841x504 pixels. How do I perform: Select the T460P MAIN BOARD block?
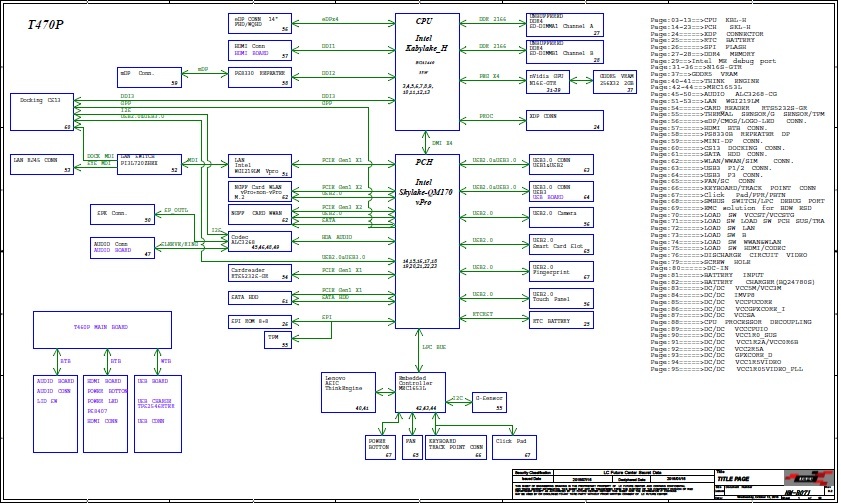(x=102, y=330)
